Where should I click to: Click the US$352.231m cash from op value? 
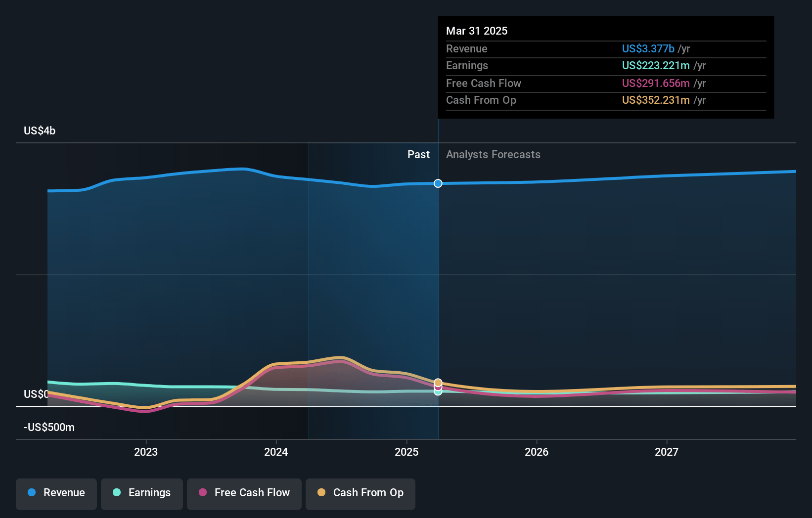656,100
